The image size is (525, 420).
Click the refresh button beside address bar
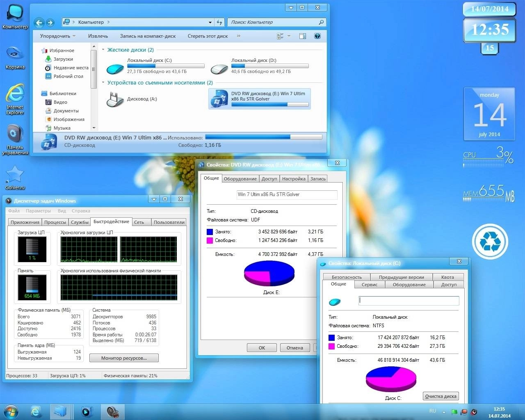pos(219,22)
